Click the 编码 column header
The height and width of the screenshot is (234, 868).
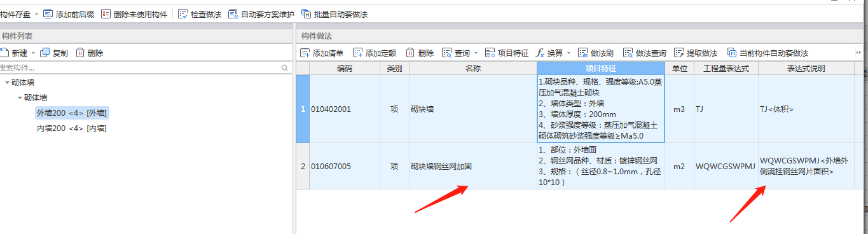pyautogui.click(x=344, y=68)
